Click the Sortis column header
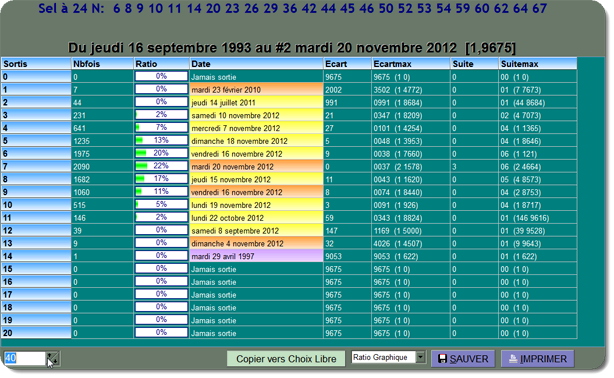 (36, 64)
